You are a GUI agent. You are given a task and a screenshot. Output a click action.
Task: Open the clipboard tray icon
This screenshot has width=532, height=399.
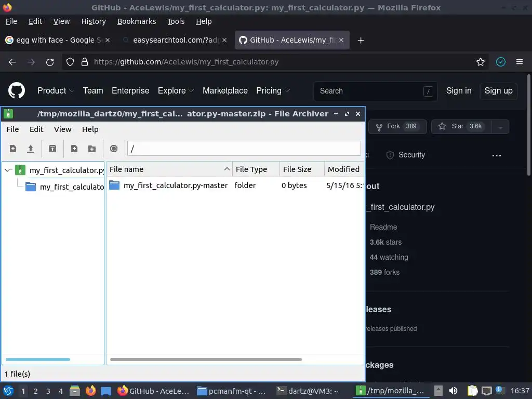(x=472, y=391)
